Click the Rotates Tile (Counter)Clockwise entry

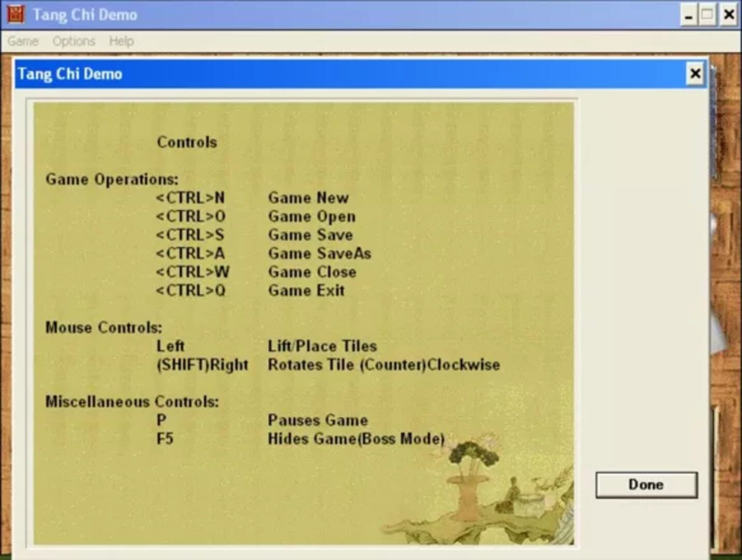click(383, 365)
